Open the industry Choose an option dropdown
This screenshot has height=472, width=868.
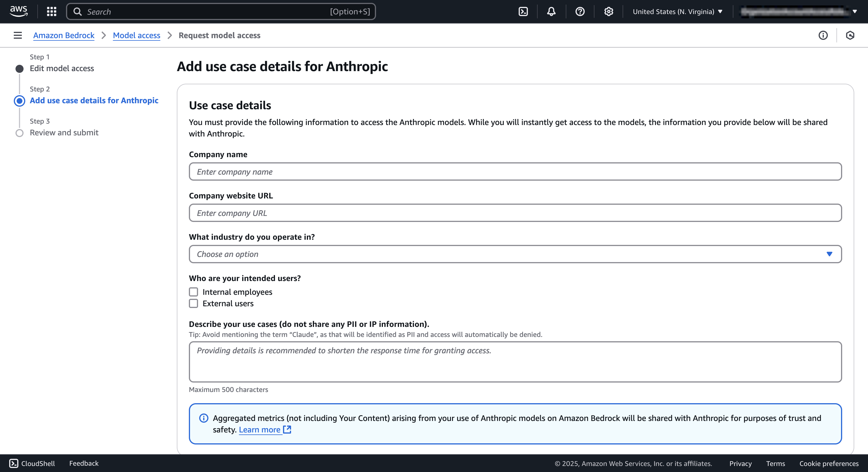(x=515, y=254)
